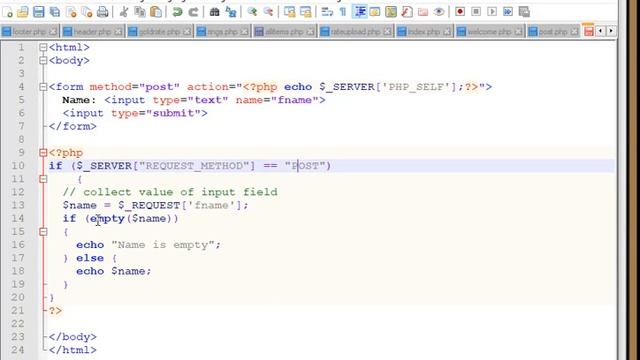Image resolution: width=640 pixels, height=360 pixels.
Task: Create a new file with the New icon
Action: click(x=7, y=12)
